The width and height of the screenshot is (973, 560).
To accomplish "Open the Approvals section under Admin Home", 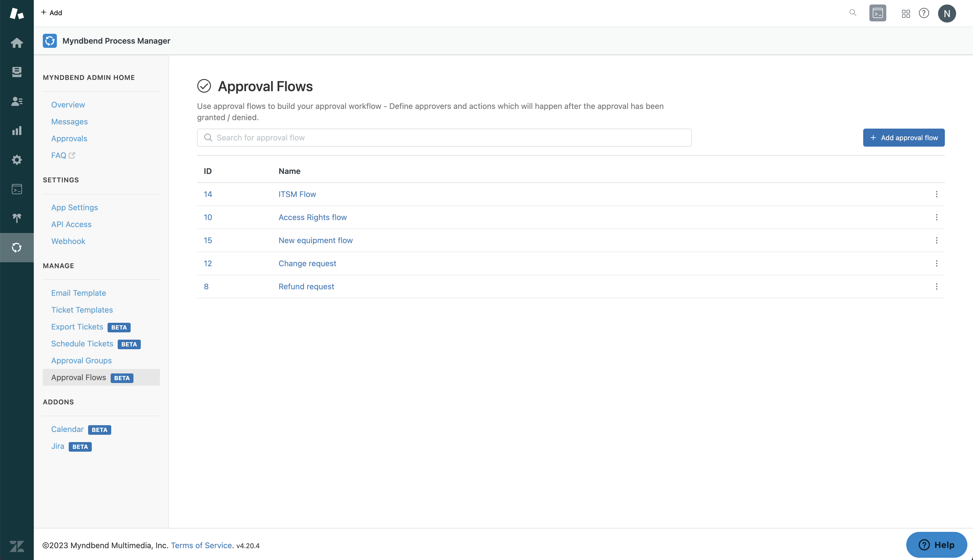I will pos(69,138).
